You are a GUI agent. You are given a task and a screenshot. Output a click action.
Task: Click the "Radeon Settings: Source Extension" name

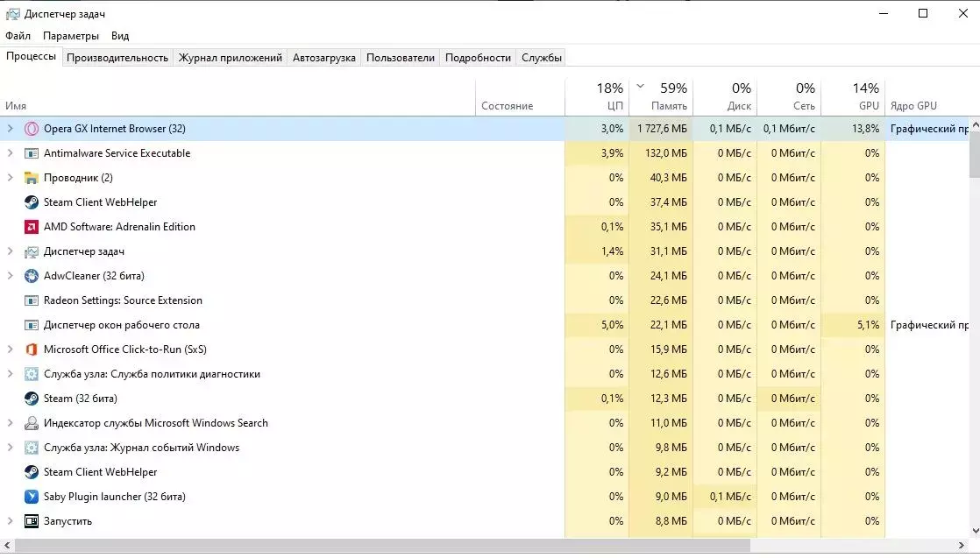point(123,300)
